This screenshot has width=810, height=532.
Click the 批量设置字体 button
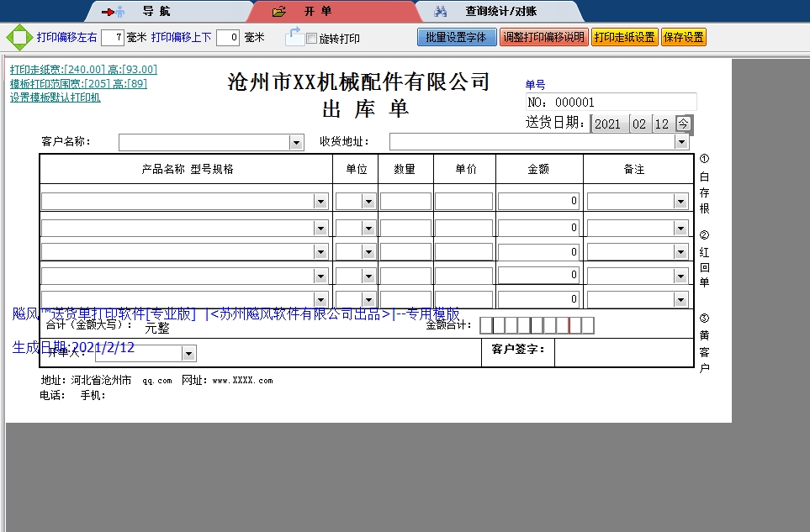tap(457, 38)
